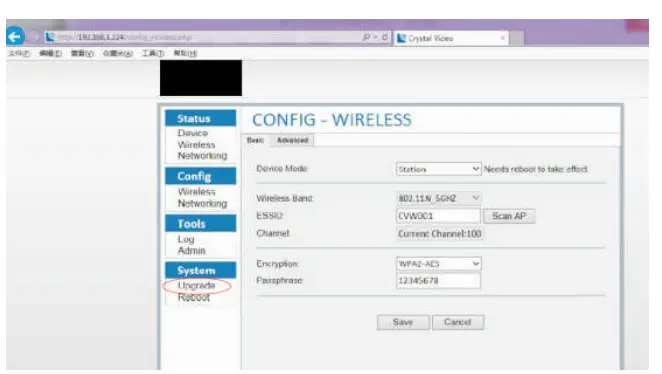The image size is (662, 374).
Task: Open Wireless under Status
Action: pyautogui.click(x=196, y=145)
